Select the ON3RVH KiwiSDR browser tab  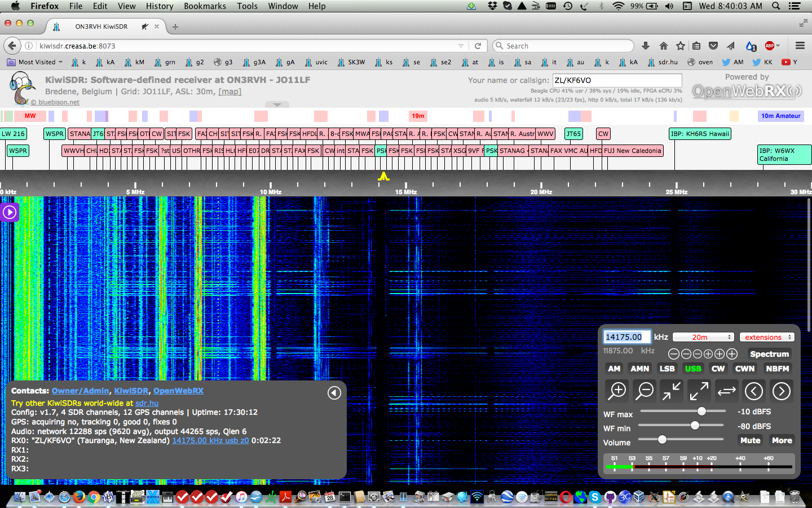(x=101, y=26)
